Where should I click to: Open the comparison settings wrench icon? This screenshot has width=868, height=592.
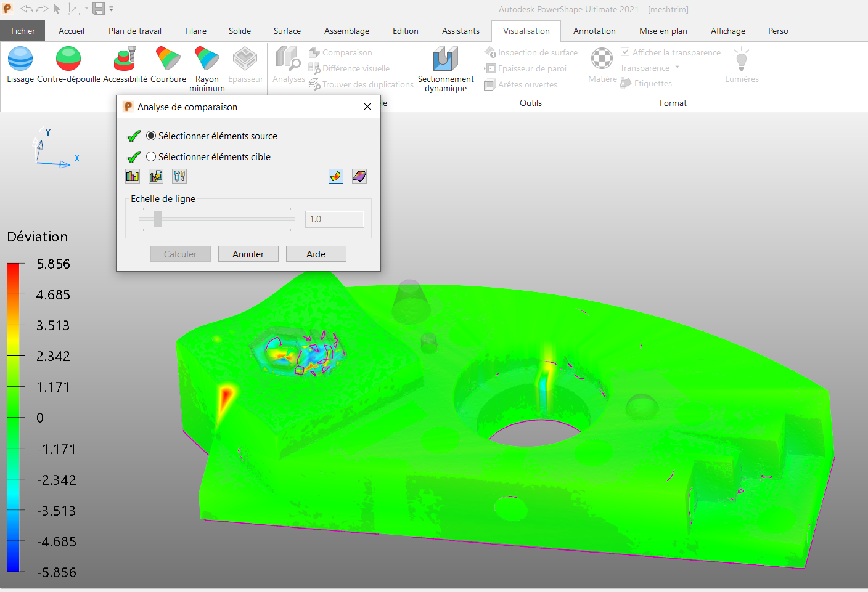coord(179,176)
